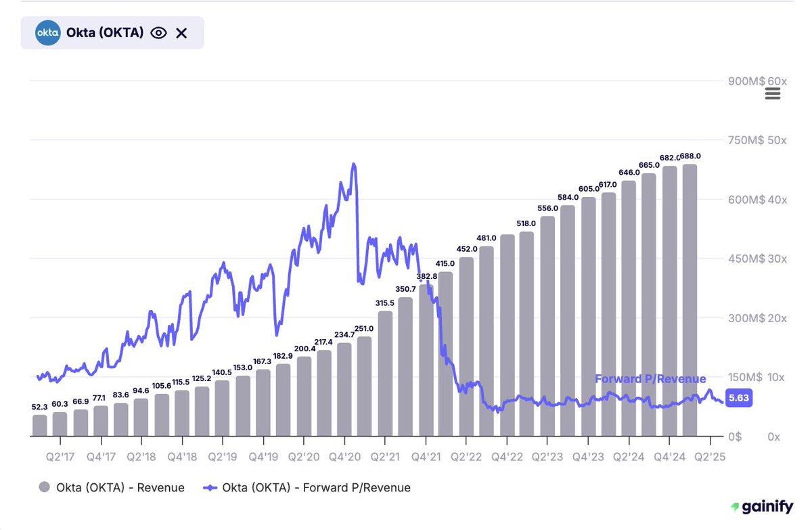
Task: Click the Q4'22 x-axis label
Action: point(507,458)
